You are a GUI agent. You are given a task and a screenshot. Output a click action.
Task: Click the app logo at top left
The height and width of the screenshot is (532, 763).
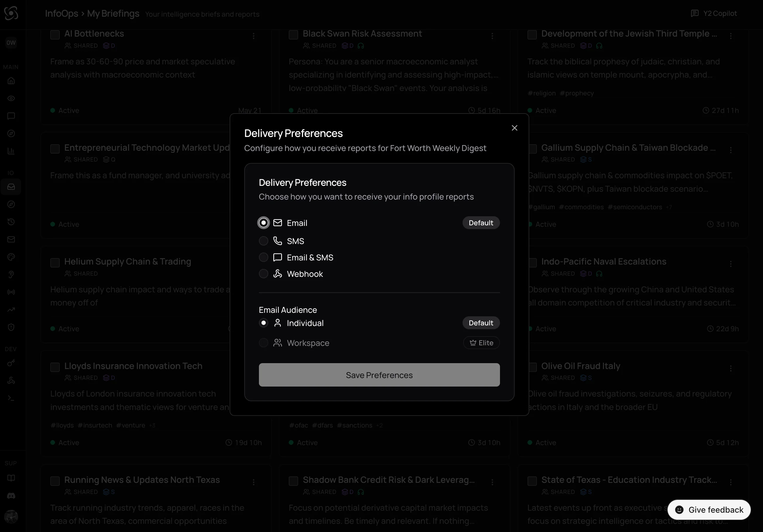pyautogui.click(x=11, y=13)
